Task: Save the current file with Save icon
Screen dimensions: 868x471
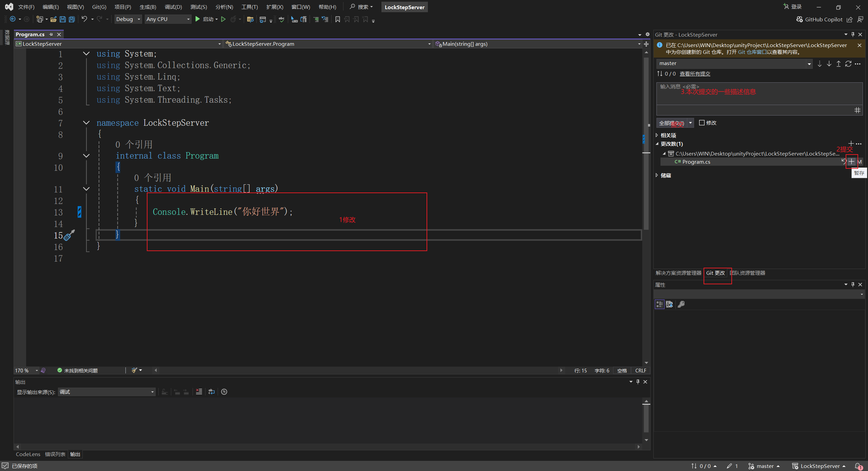Action: pyautogui.click(x=62, y=19)
